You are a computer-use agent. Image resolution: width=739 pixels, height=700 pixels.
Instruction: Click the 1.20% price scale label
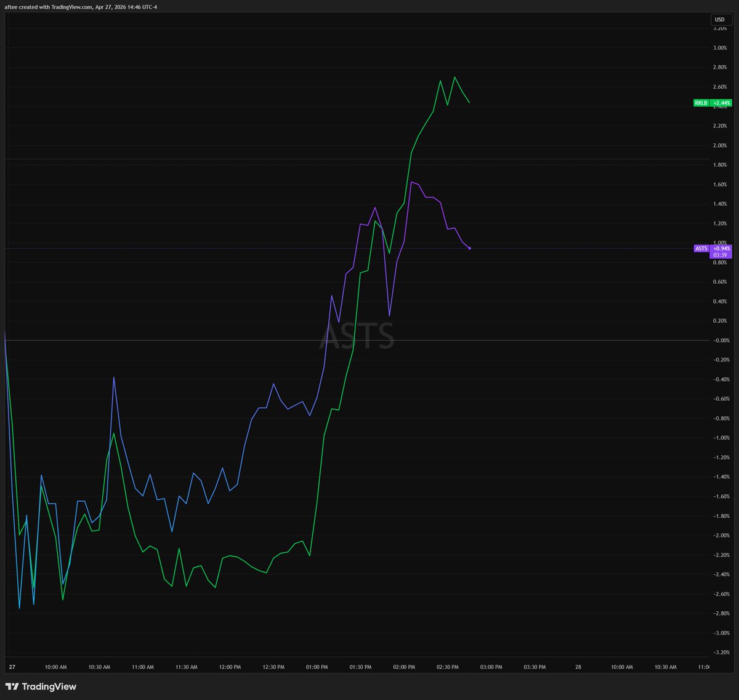tap(719, 223)
